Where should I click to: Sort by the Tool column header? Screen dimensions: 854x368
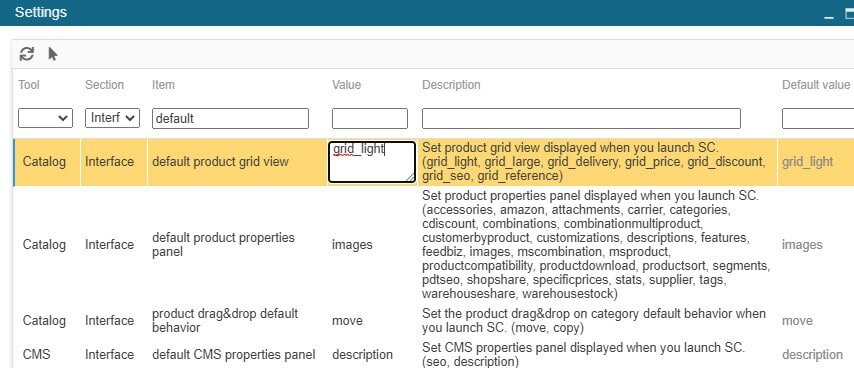29,85
